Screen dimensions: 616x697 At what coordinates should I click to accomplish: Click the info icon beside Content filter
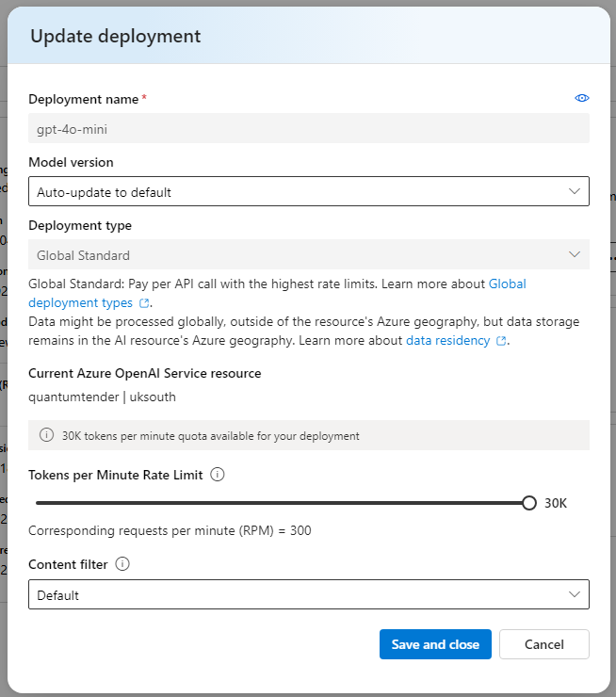pyautogui.click(x=122, y=564)
